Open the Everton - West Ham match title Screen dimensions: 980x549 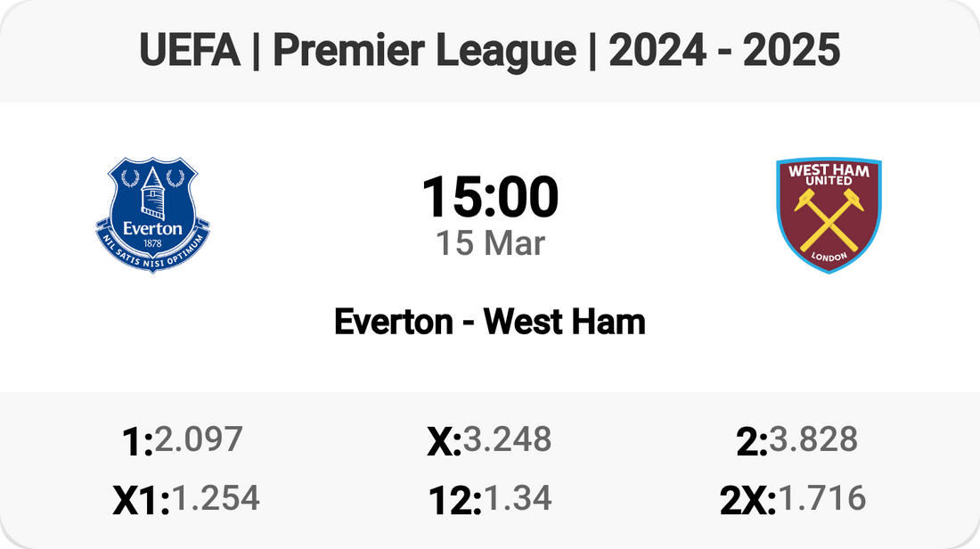pos(489,322)
